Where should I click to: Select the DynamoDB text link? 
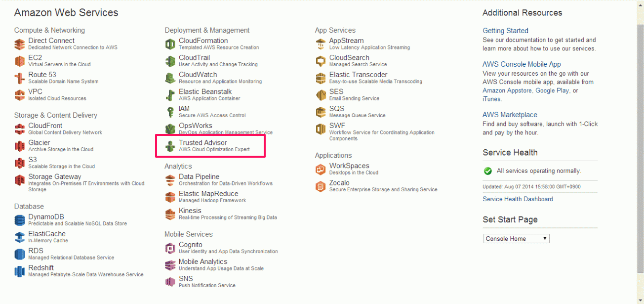click(x=46, y=217)
